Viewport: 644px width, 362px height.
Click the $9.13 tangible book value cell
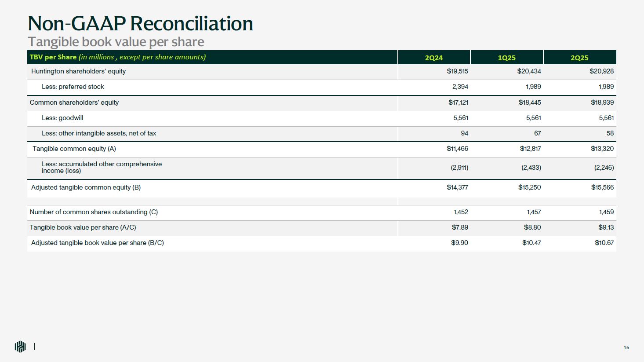606,227
